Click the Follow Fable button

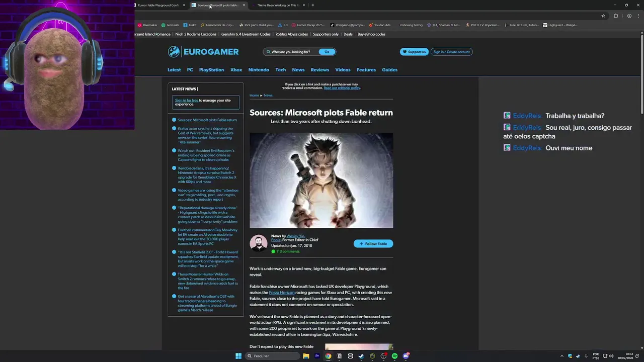(373, 244)
